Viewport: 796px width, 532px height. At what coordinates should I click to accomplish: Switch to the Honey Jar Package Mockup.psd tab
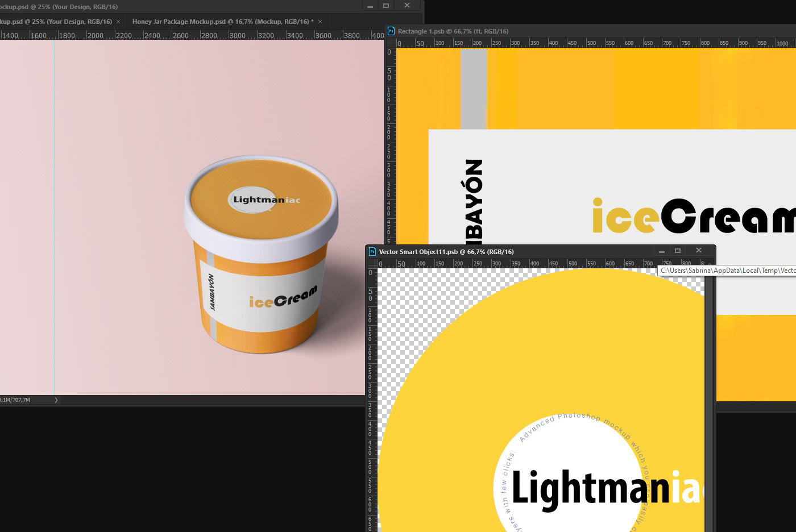(x=223, y=22)
